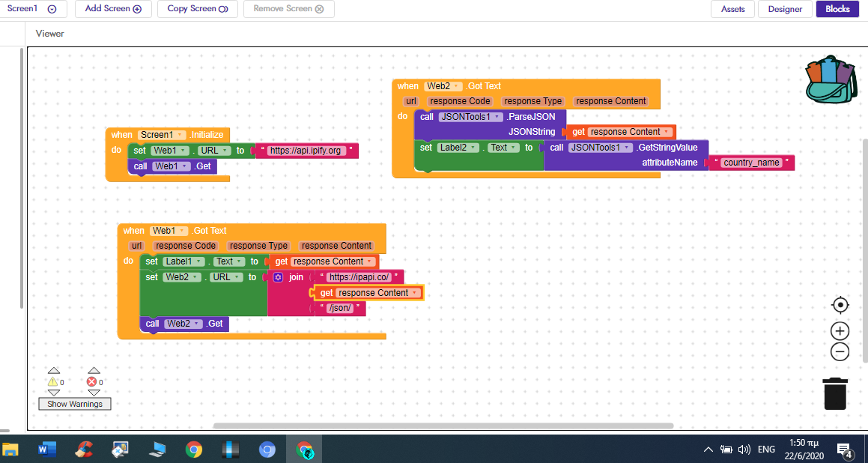Click the Add Screen button

(113, 9)
